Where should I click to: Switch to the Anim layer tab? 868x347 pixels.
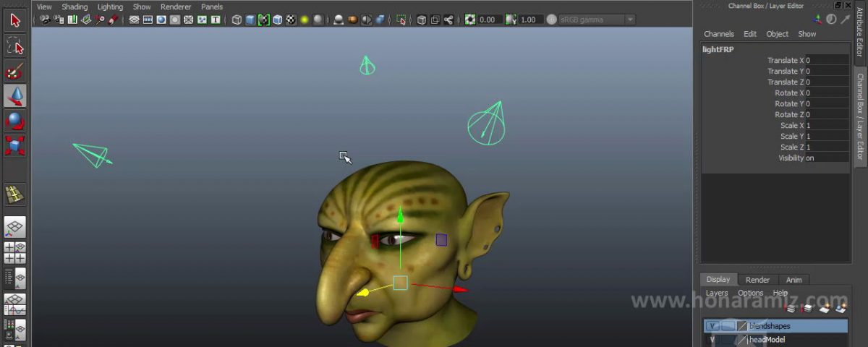point(793,280)
